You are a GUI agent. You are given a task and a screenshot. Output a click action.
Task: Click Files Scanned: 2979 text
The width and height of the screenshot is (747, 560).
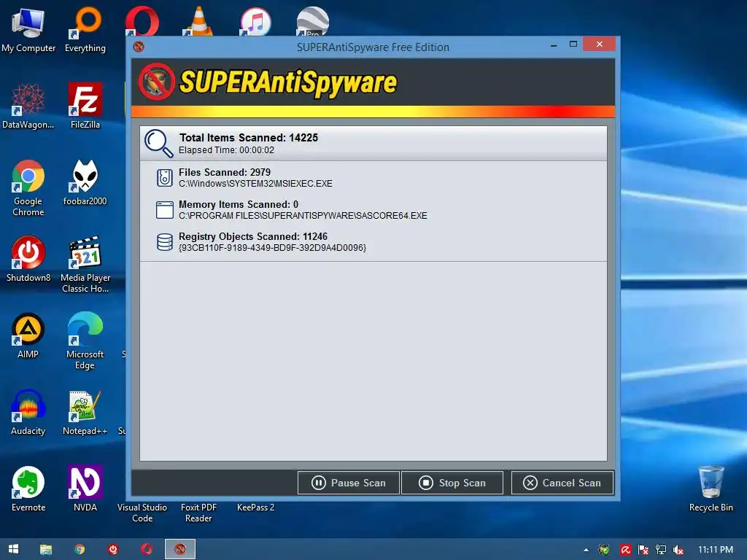click(x=225, y=172)
